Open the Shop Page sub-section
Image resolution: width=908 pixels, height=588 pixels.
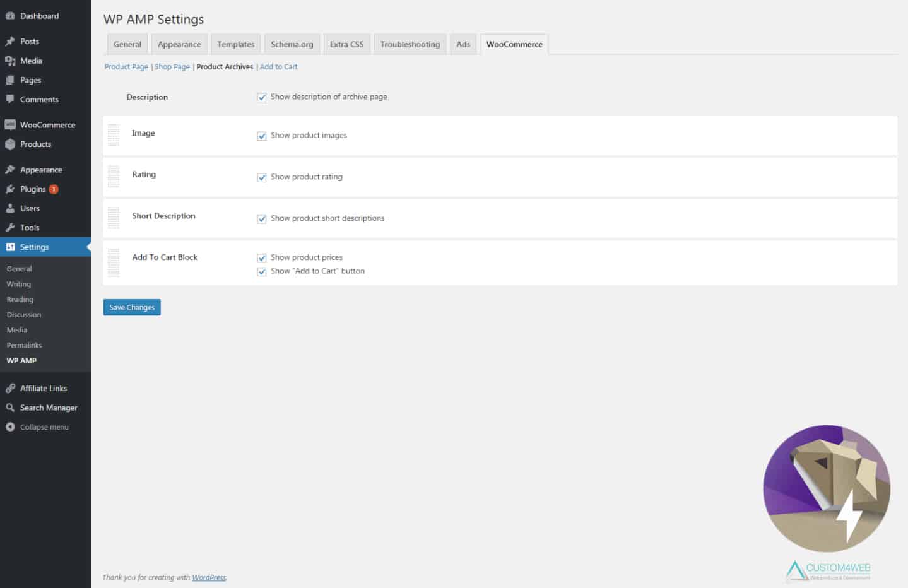172,66
